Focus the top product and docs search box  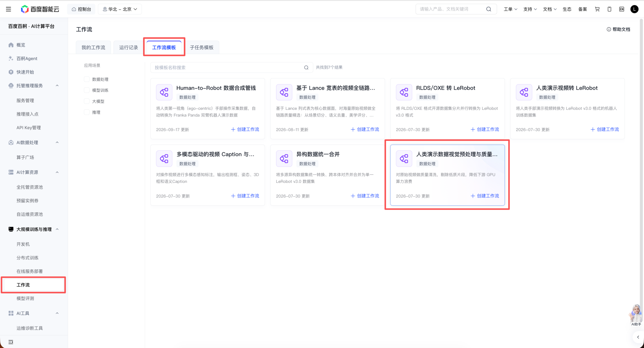(456, 9)
